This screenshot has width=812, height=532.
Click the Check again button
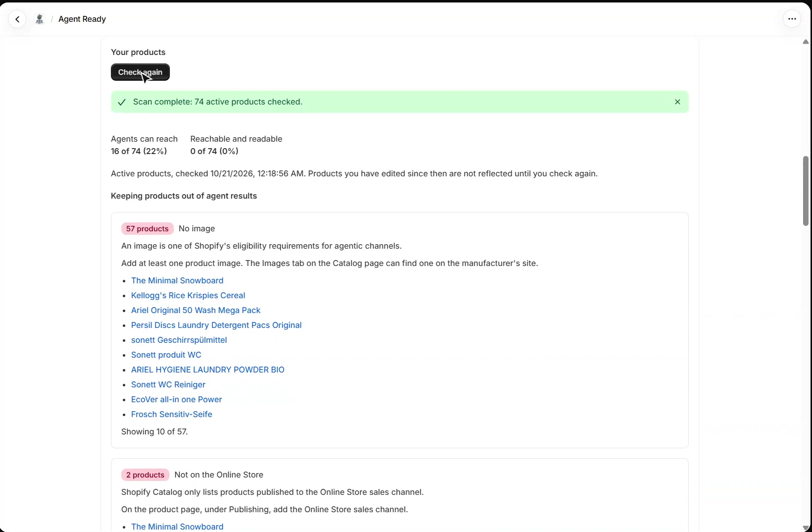140,72
